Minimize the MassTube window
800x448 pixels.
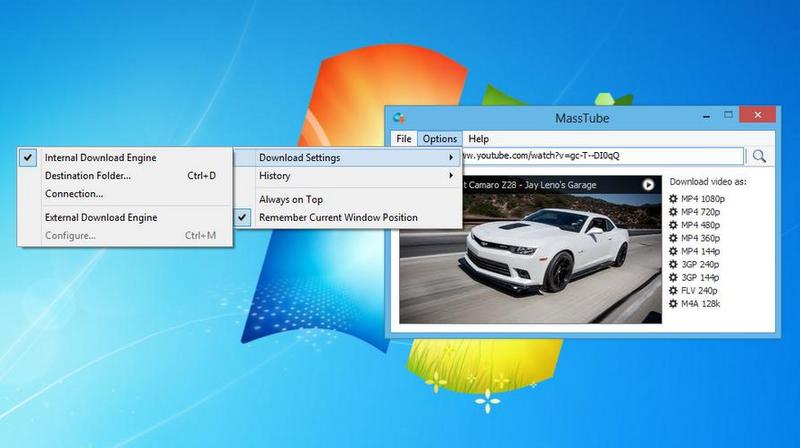coord(706,117)
